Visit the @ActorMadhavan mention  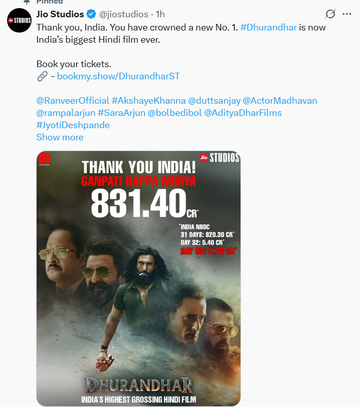(280, 101)
